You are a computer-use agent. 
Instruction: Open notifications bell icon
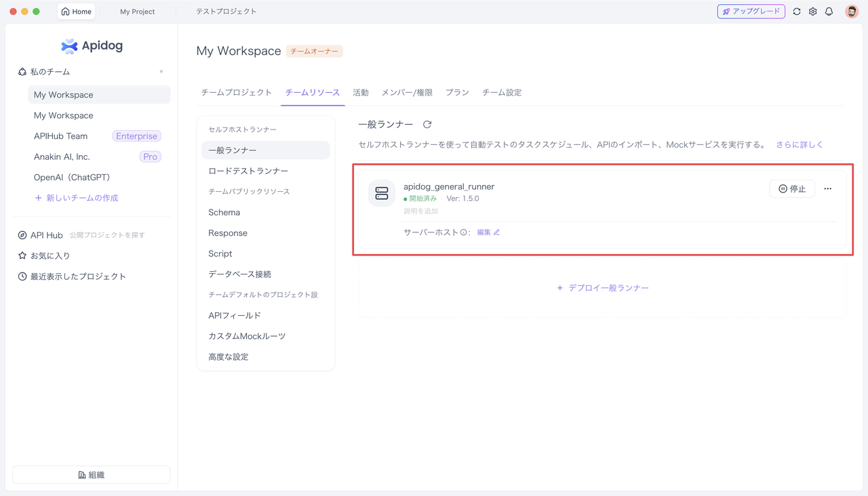coord(829,12)
